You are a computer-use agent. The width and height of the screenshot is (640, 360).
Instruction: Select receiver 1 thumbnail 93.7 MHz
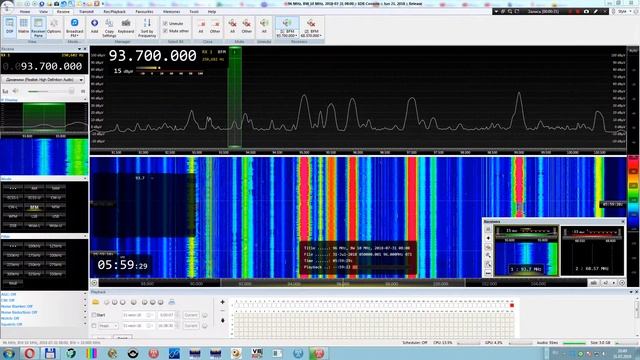pyautogui.click(x=526, y=251)
